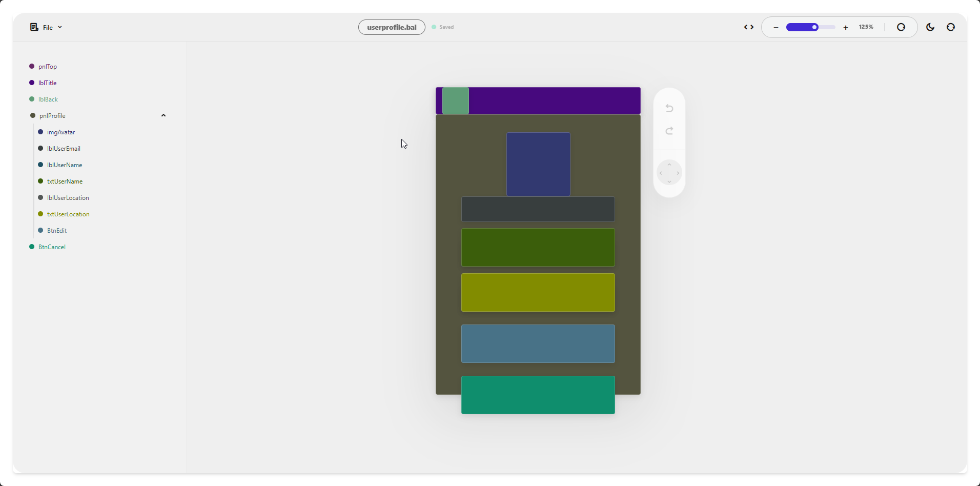
Task: Click the pan right arrow
Action: (678, 173)
